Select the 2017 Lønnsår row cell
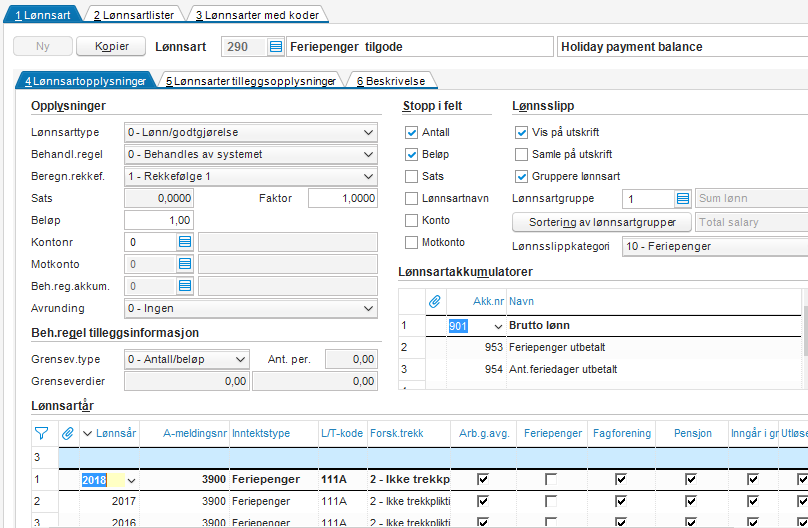Screen dimensions: 808x528 tap(110, 501)
